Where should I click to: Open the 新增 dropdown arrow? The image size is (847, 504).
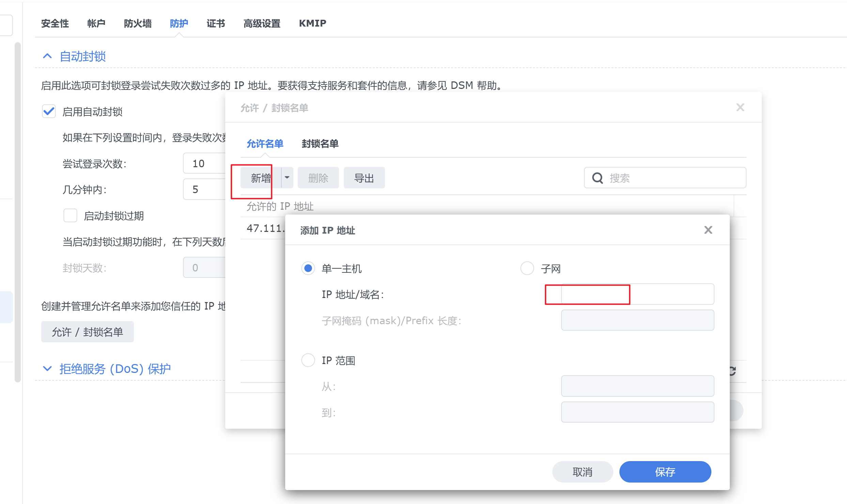tap(287, 177)
